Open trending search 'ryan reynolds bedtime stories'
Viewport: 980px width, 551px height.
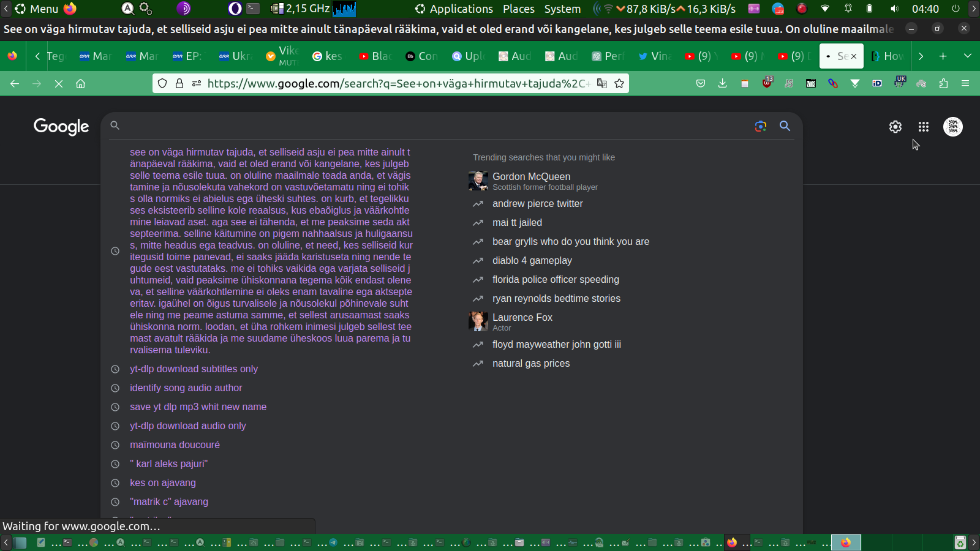point(556,299)
